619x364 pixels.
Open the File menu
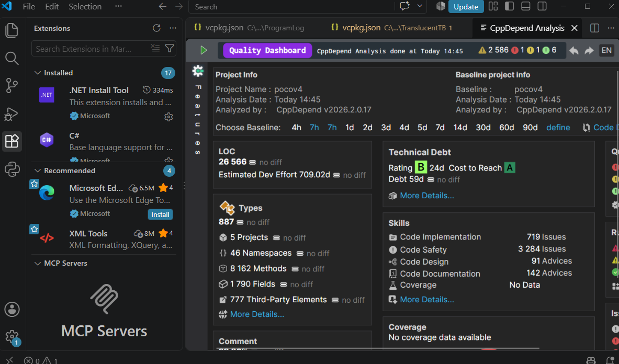[29, 6]
